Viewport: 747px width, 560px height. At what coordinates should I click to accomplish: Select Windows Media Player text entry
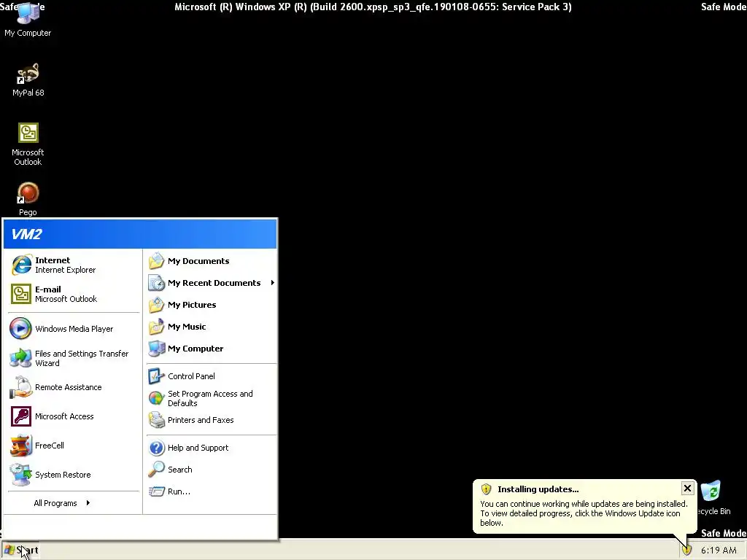pyautogui.click(x=74, y=329)
